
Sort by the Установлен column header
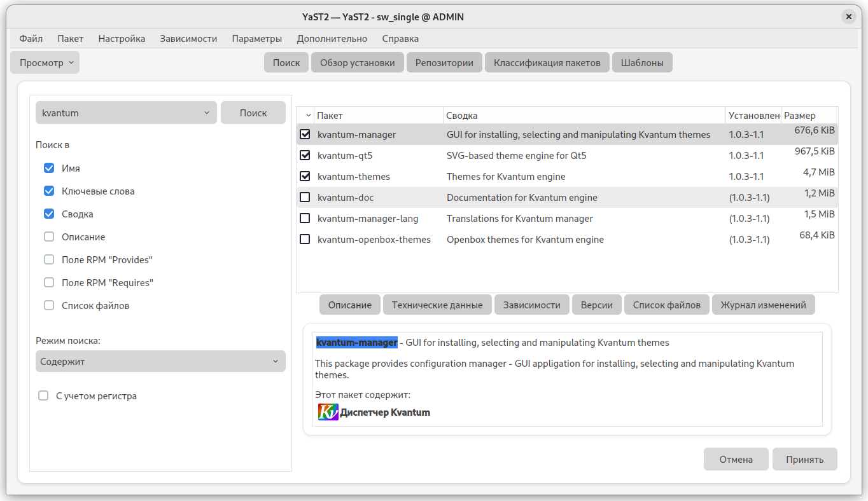(753, 116)
